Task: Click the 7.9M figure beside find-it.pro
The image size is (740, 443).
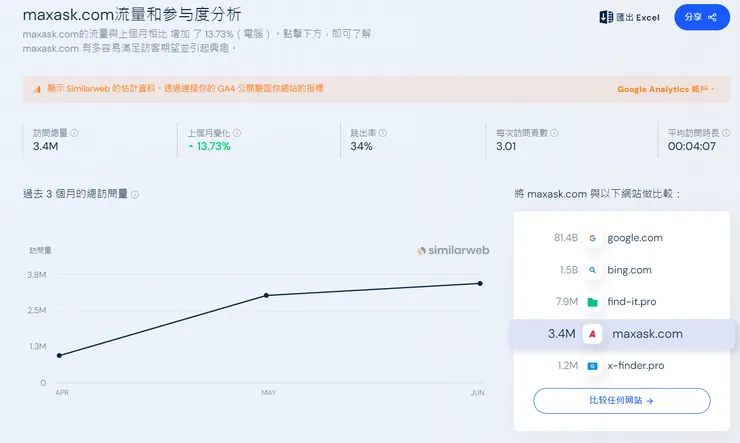Action: click(x=567, y=301)
